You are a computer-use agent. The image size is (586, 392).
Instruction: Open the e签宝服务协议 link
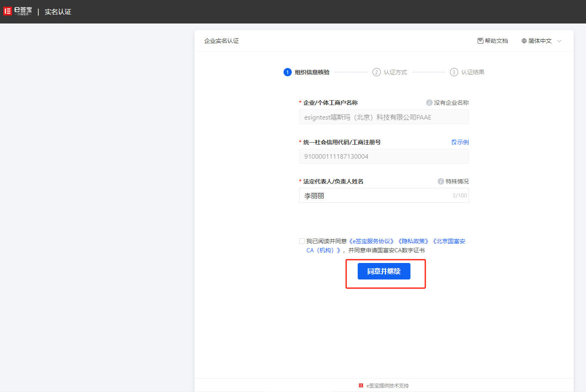coord(371,241)
